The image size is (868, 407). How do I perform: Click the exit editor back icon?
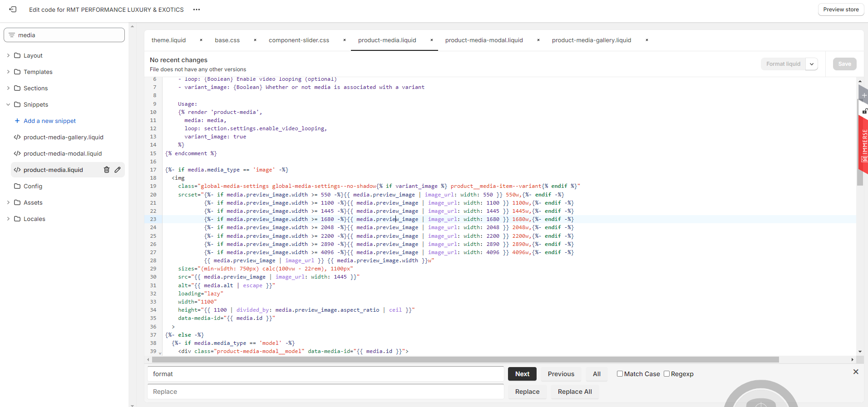[13, 10]
